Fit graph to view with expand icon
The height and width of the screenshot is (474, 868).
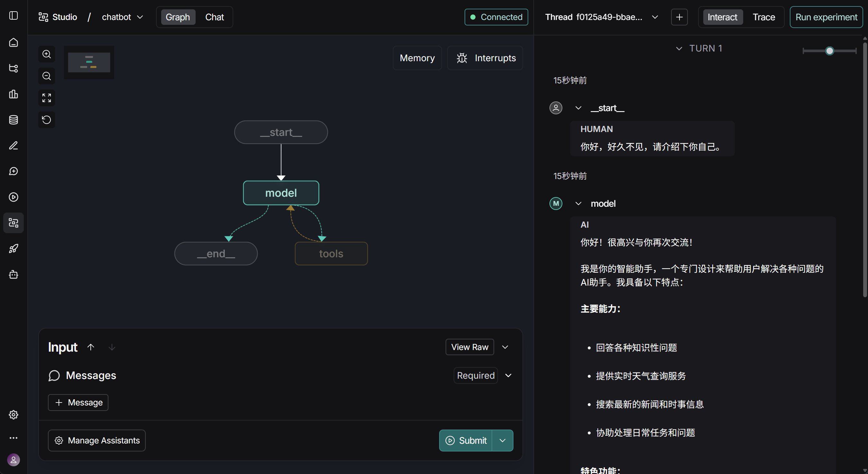(47, 98)
